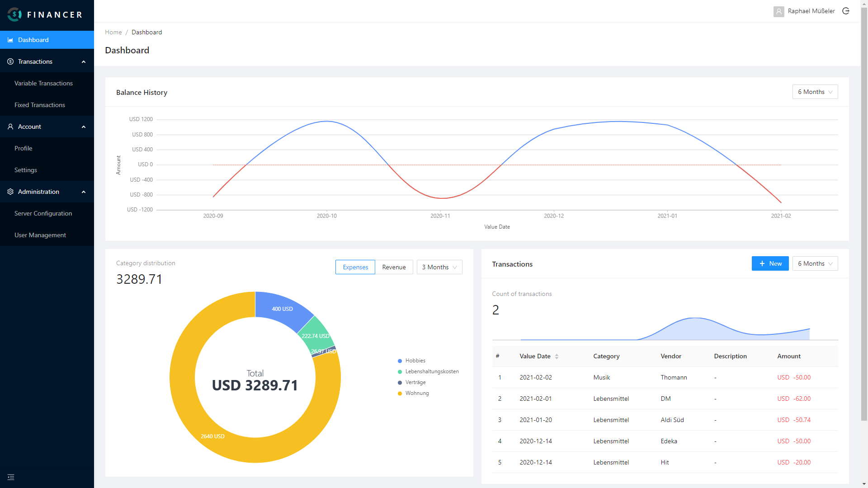The image size is (868, 488).
Task: Click the New transaction button
Action: coord(770,263)
